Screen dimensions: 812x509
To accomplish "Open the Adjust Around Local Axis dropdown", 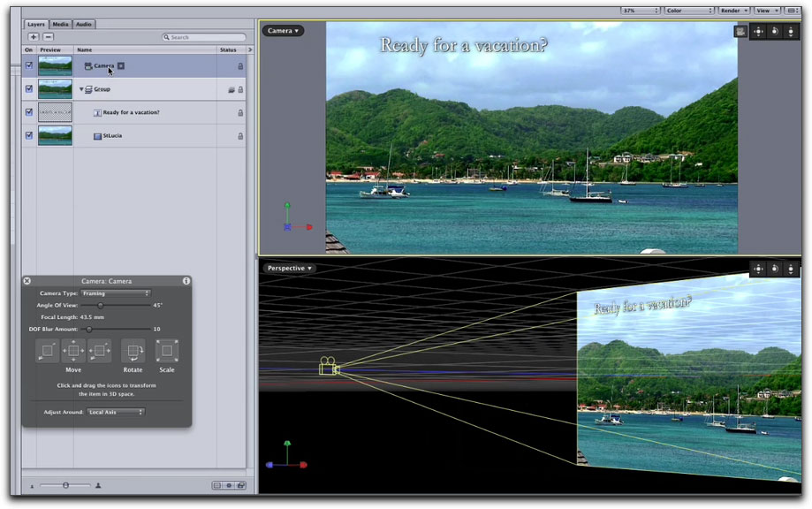I will pyautogui.click(x=115, y=412).
